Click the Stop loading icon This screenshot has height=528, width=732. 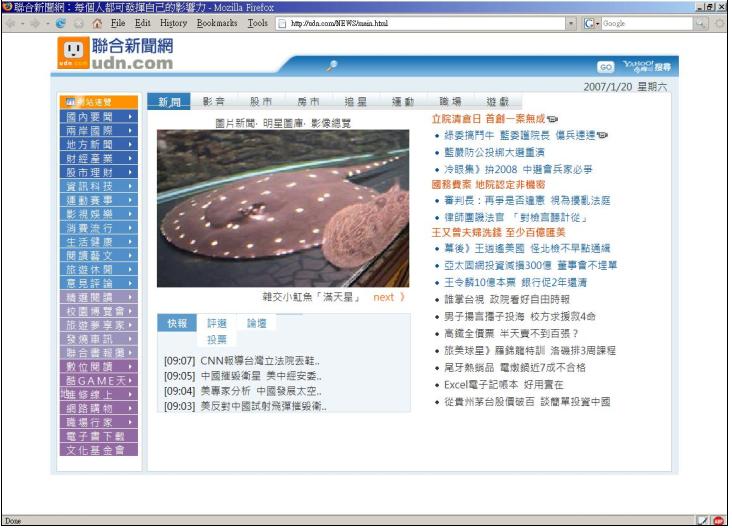78,23
